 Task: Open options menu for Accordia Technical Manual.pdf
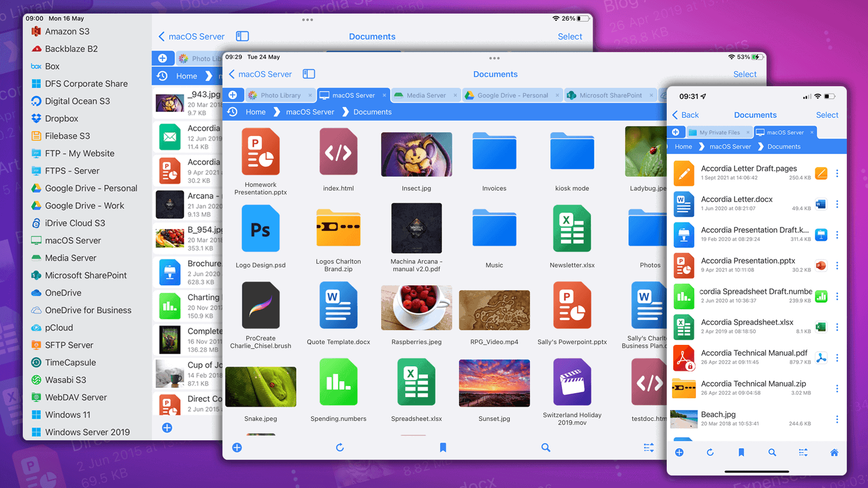point(837,358)
